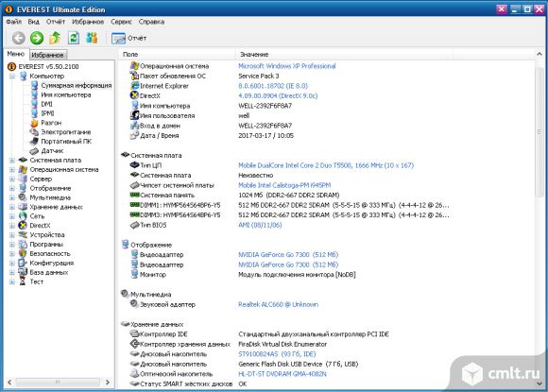Select the Разгон tree item
This screenshot has width=548, height=392.
click(x=51, y=123)
